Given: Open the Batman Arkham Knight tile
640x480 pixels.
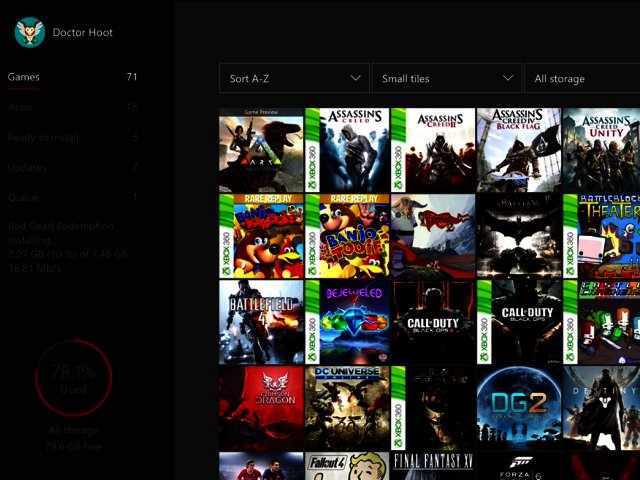Looking at the screenshot, I should (519, 236).
